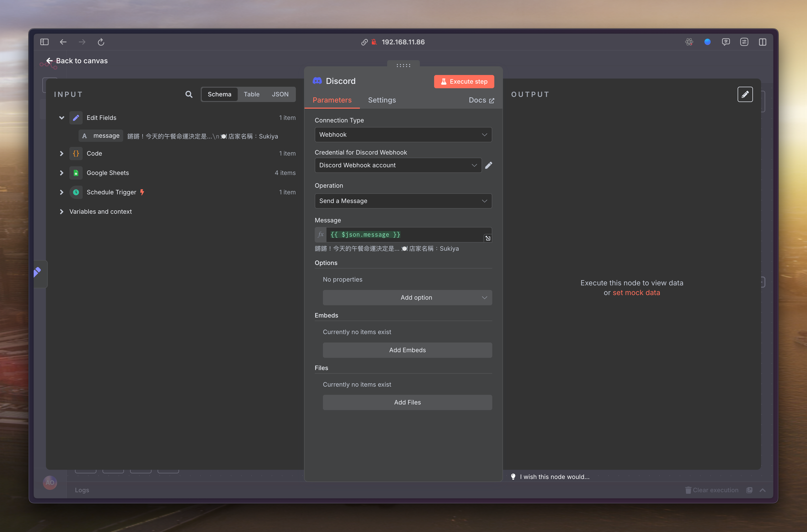Switch the input view to Table

(251, 94)
